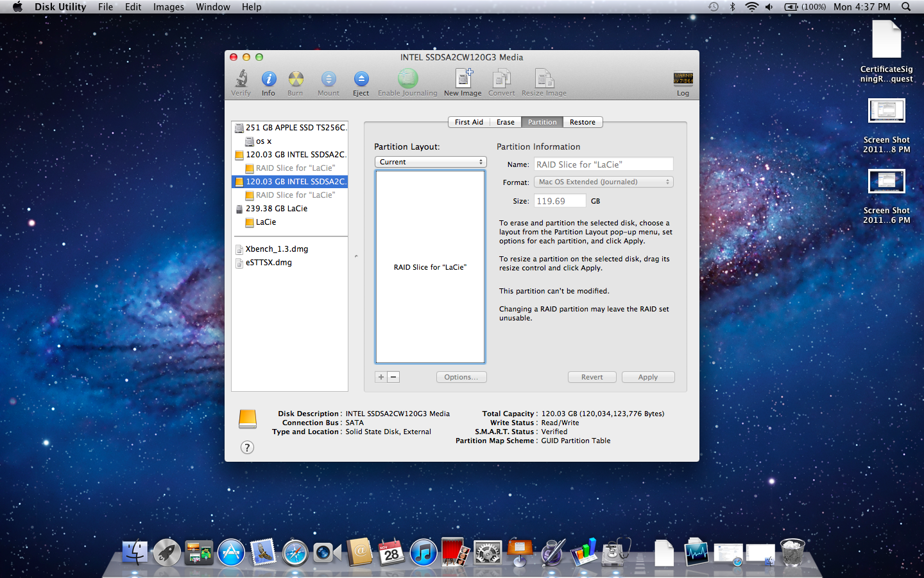
Task: Launch Launchpad from the Dock
Action: (x=167, y=552)
